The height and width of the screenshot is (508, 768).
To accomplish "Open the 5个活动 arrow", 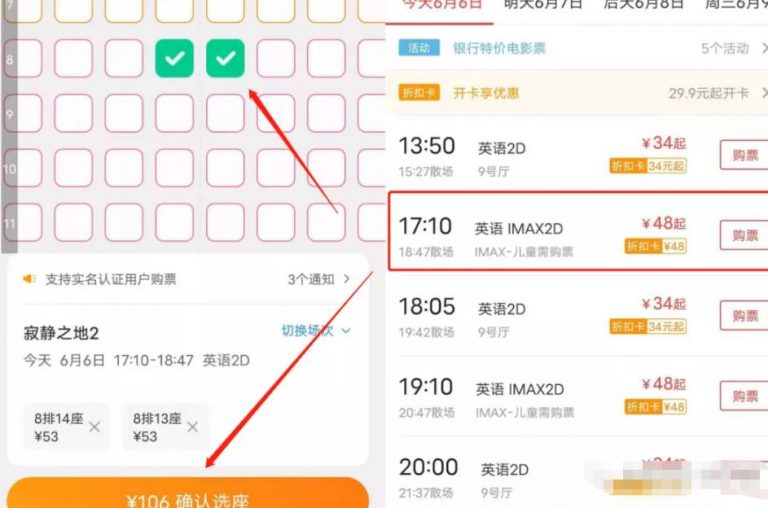I will tap(764, 48).
